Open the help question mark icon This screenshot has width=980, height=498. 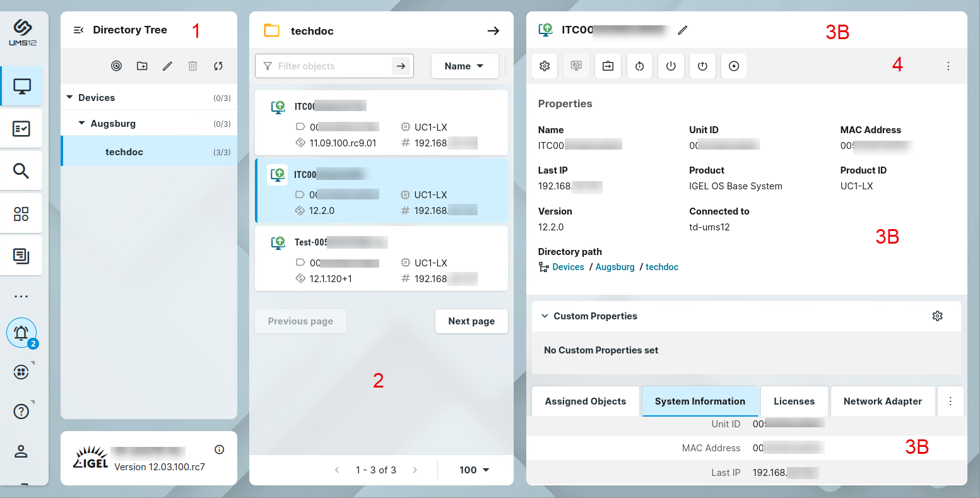pos(21,412)
